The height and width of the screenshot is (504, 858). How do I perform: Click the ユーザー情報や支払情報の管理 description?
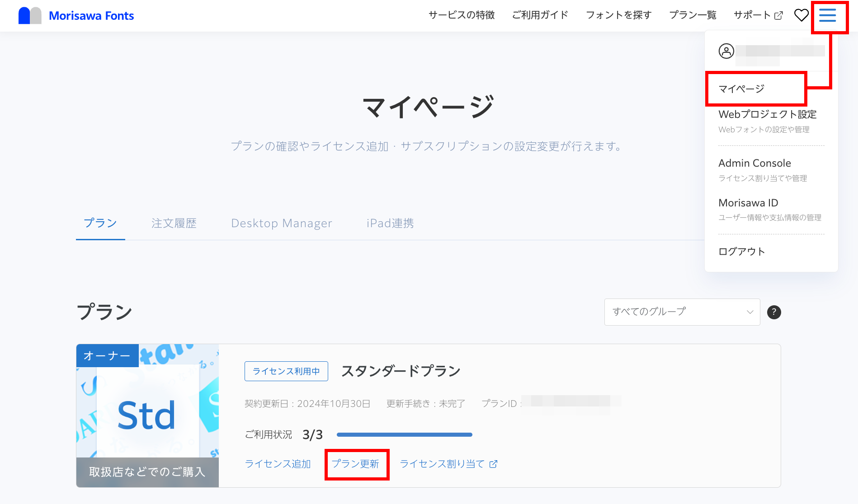[770, 218]
